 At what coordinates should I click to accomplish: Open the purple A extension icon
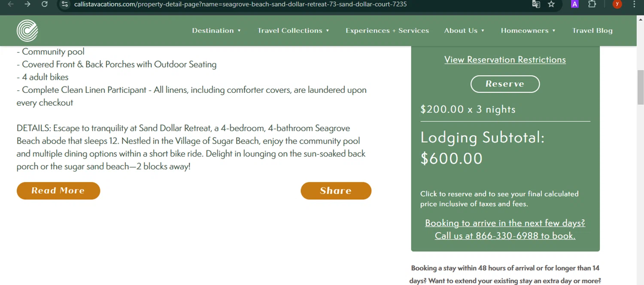click(x=574, y=4)
